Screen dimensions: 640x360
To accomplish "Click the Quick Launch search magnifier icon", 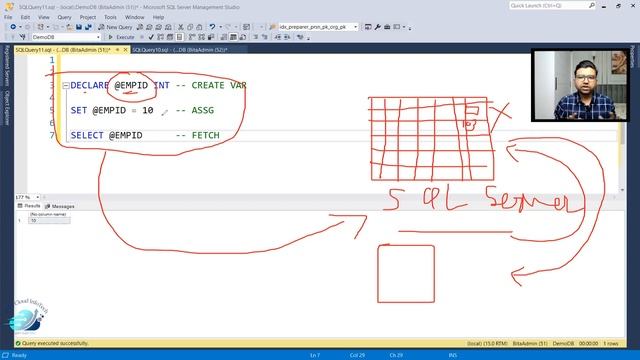I will coord(591,5).
